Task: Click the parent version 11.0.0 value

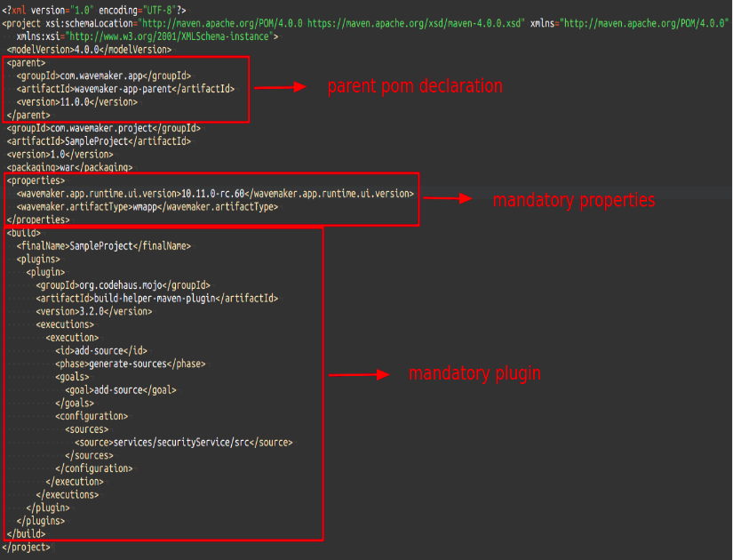Action: click(x=77, y=102)
